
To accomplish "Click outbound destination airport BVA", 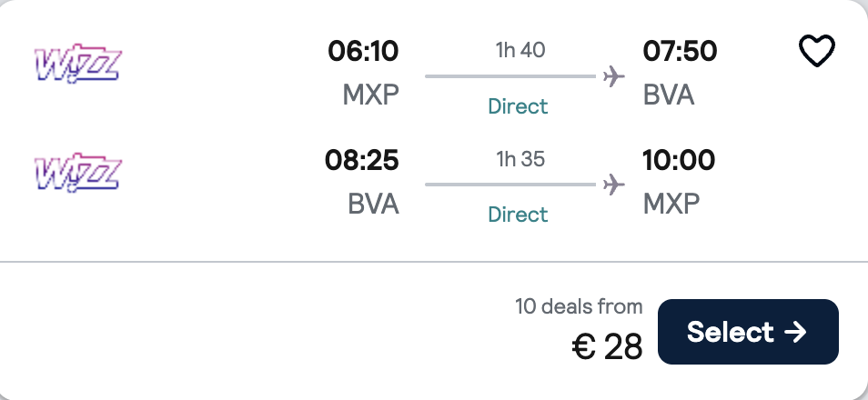I will click(669, 95).
